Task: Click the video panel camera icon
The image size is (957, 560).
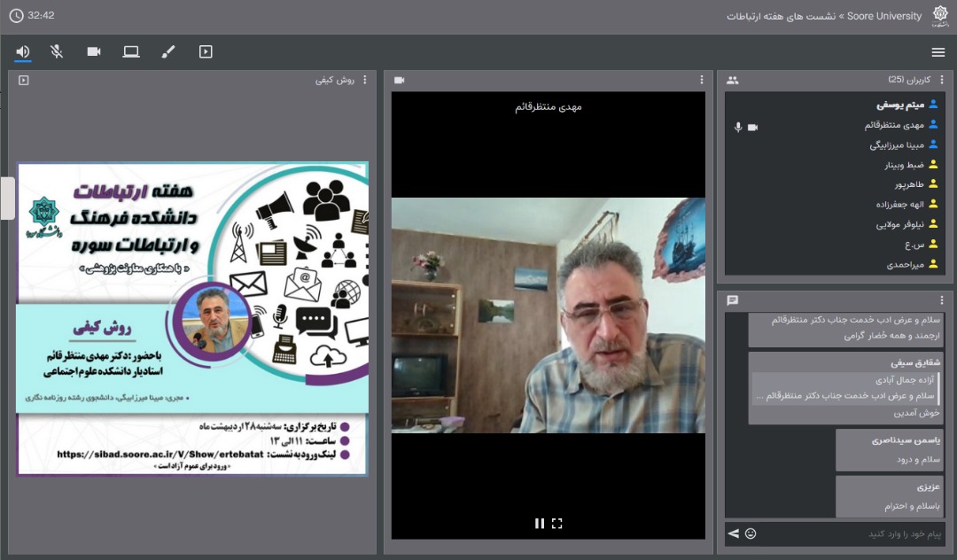Action: (400, 80)
